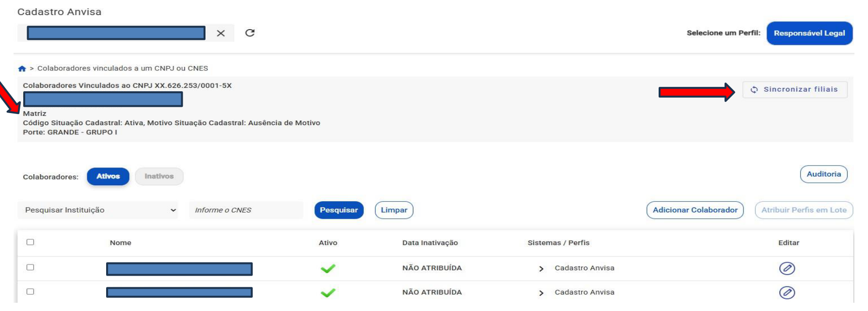Click the Limpar button
The width and height of the screenshot is (868, 311).
click(x=394, y=210)
